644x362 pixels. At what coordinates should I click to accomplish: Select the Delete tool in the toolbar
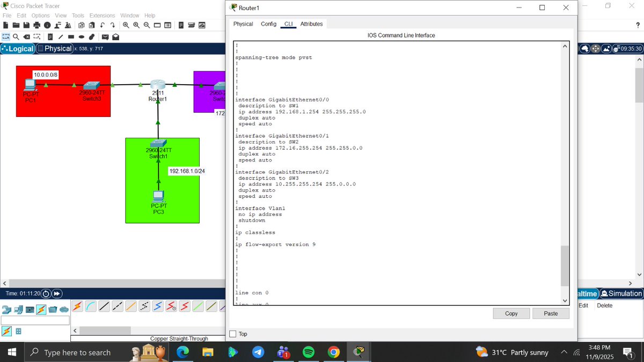pyautogui.click(x=26, y=36)
